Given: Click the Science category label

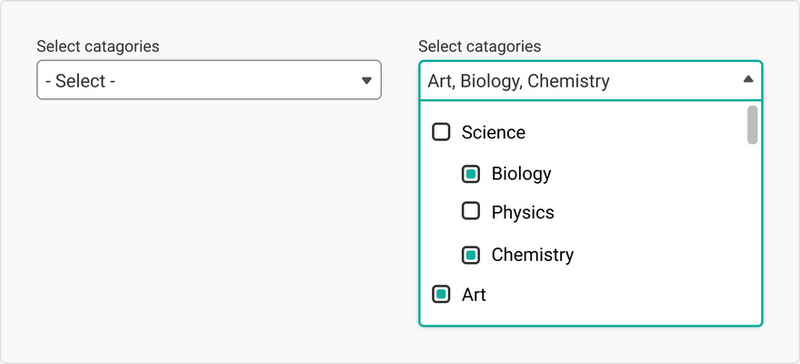Looking at the screenshot, I should tap(493, 133).
